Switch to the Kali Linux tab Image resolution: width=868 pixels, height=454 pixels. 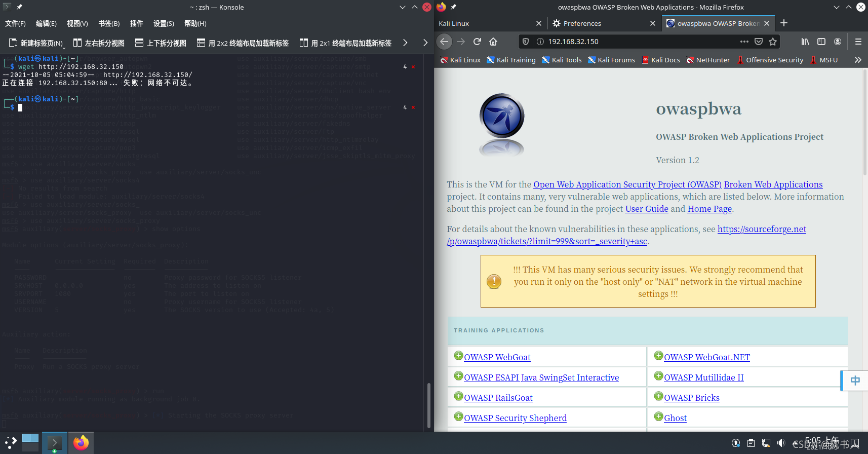coord(485,23)
